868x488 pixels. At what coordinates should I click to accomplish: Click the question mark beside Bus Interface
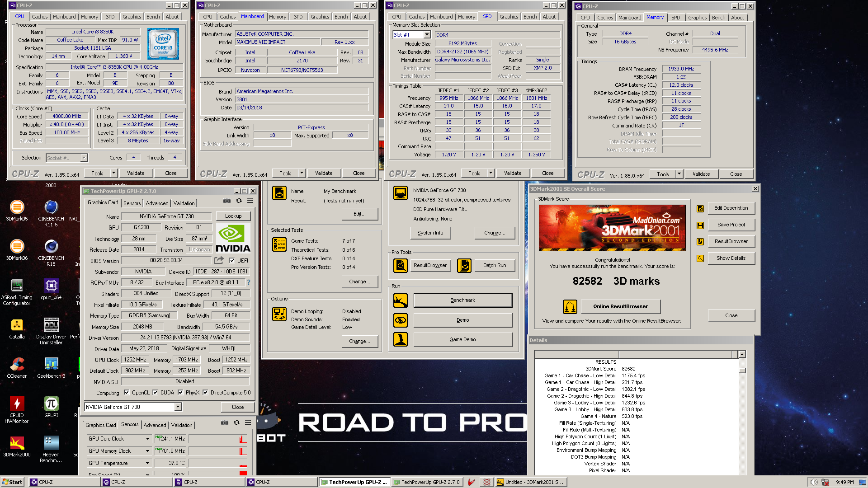tap(248, 282)
